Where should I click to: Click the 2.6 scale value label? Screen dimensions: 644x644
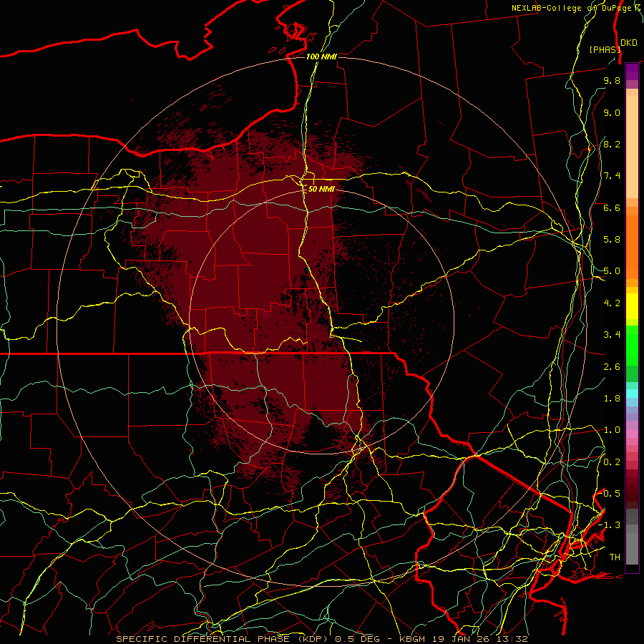point(612,367)
